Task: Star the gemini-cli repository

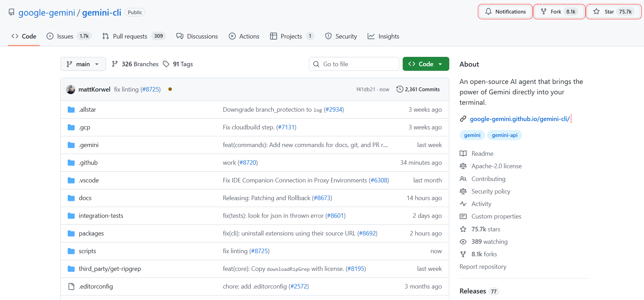Action: tap(613, 11)
